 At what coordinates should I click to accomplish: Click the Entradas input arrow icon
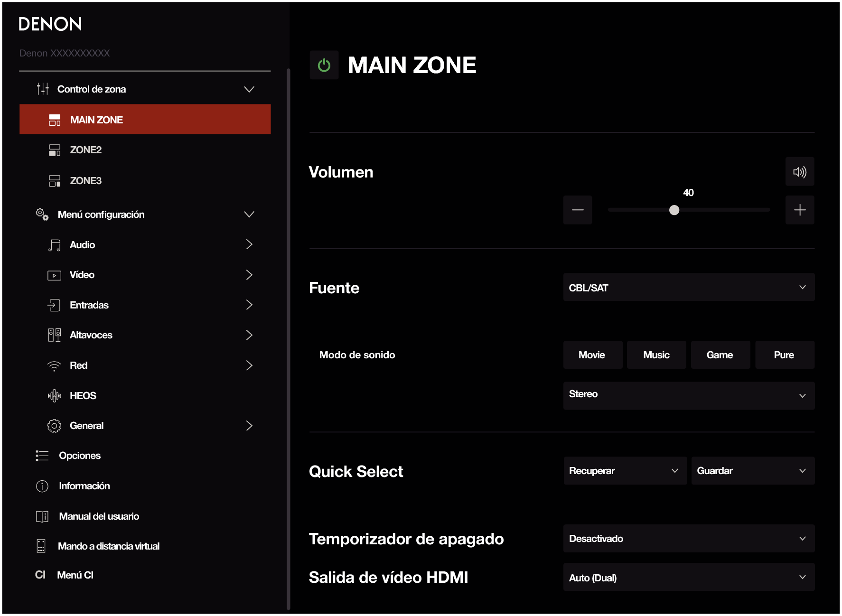54,305
